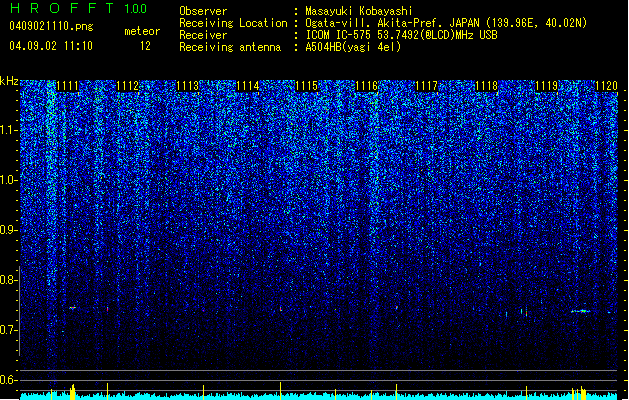Click the 0.7 kHz axis label
Screen dimensions: 629x400
[x=9, y=330]
